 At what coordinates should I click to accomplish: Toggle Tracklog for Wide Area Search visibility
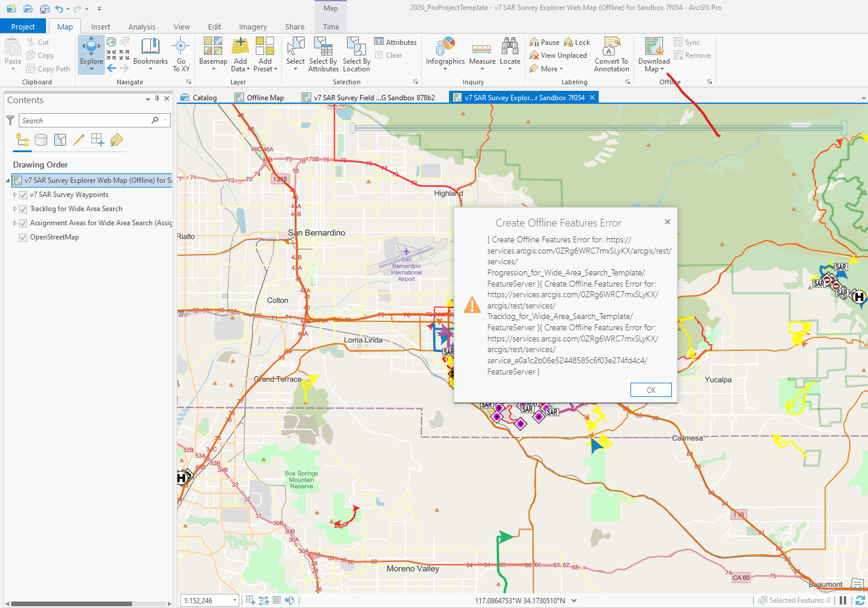(x=23, y=209)
